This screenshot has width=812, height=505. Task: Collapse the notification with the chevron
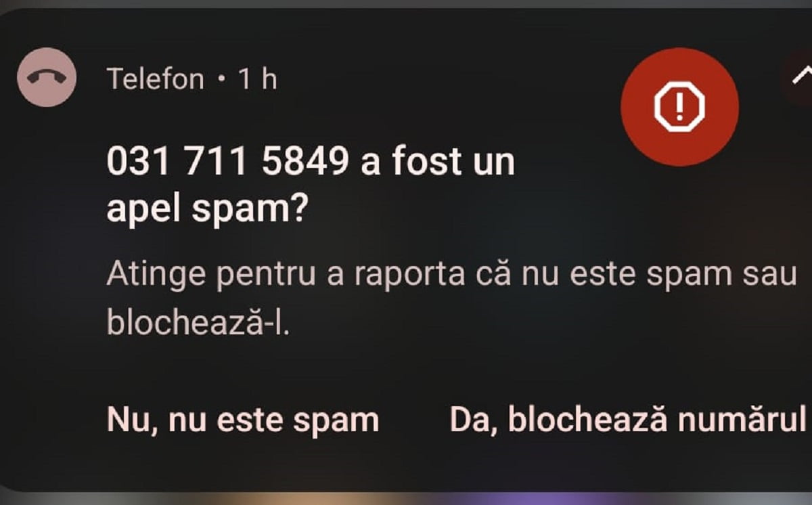pyautogui.click(x=804, y=76)
